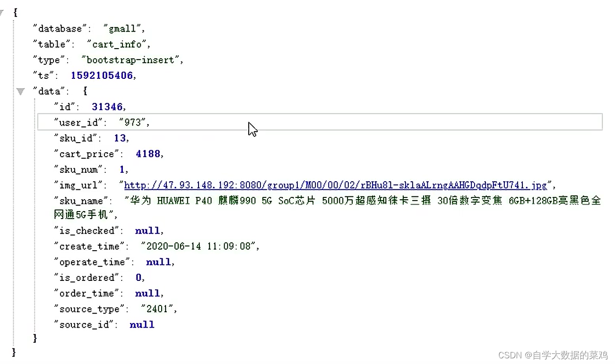Click the "data" key label
Image resolution: width=615 pixels, height=364 pixels.
pos(48,91)
